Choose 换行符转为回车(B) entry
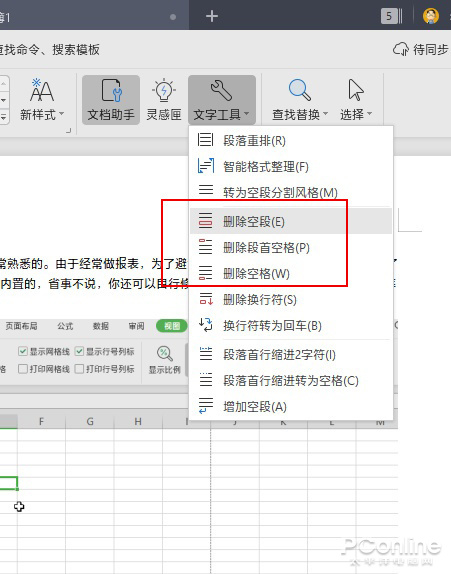 tap(291, 325)
